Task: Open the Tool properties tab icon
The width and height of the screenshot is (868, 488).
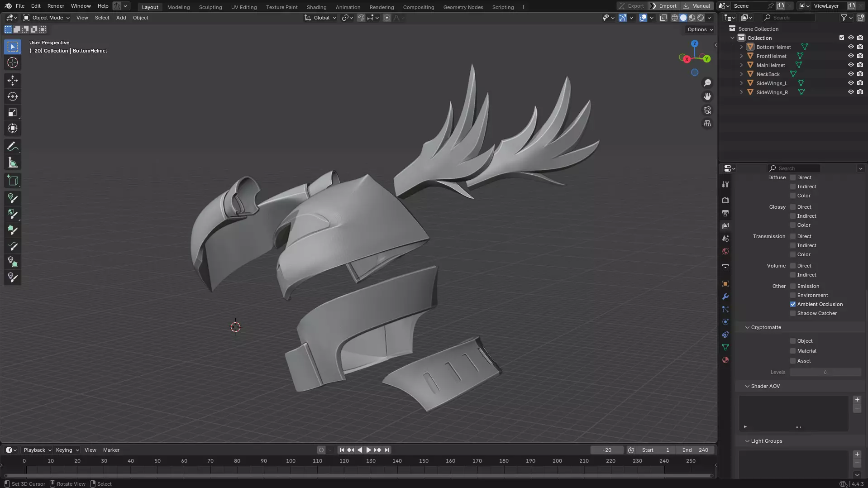Action: pos(725,184)
